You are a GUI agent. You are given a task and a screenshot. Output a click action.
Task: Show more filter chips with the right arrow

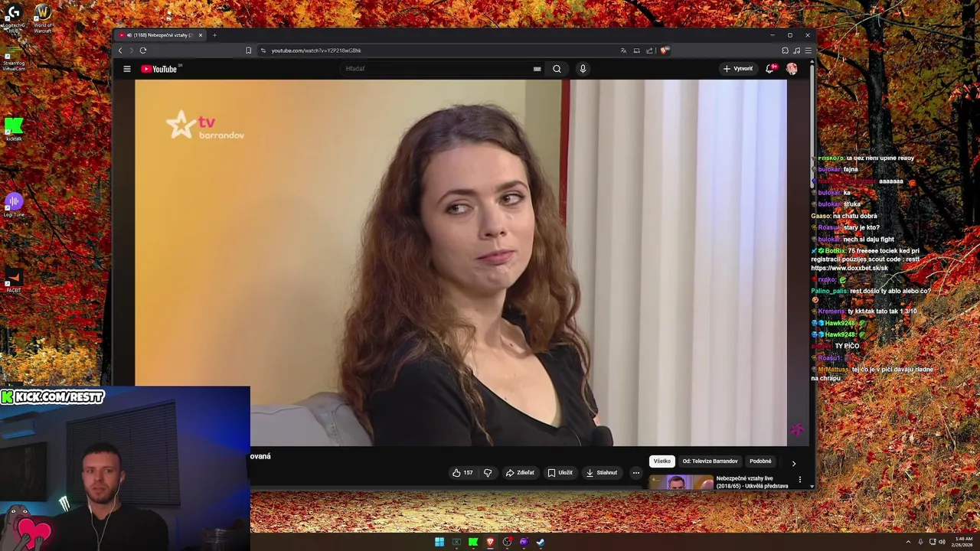tap(793, 463)
